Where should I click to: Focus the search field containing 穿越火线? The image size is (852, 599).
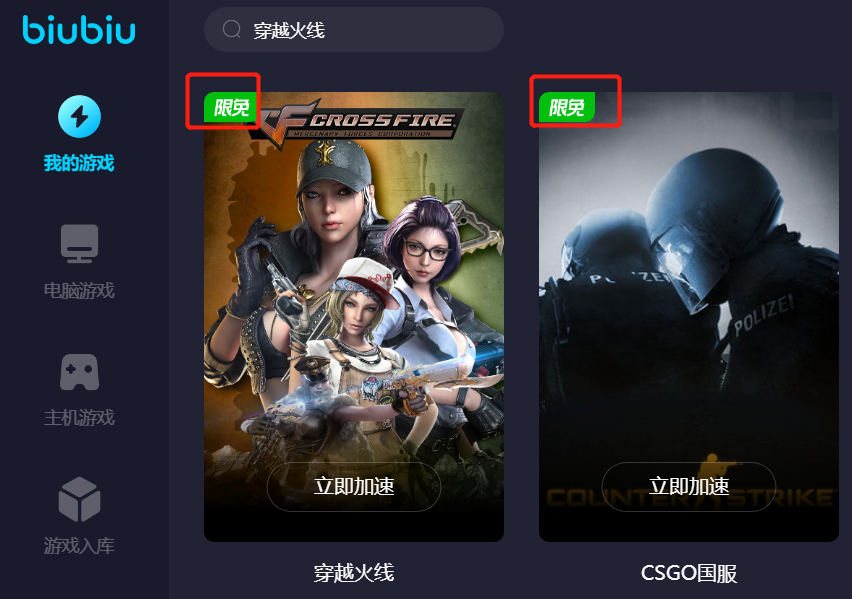pos(354,29)
